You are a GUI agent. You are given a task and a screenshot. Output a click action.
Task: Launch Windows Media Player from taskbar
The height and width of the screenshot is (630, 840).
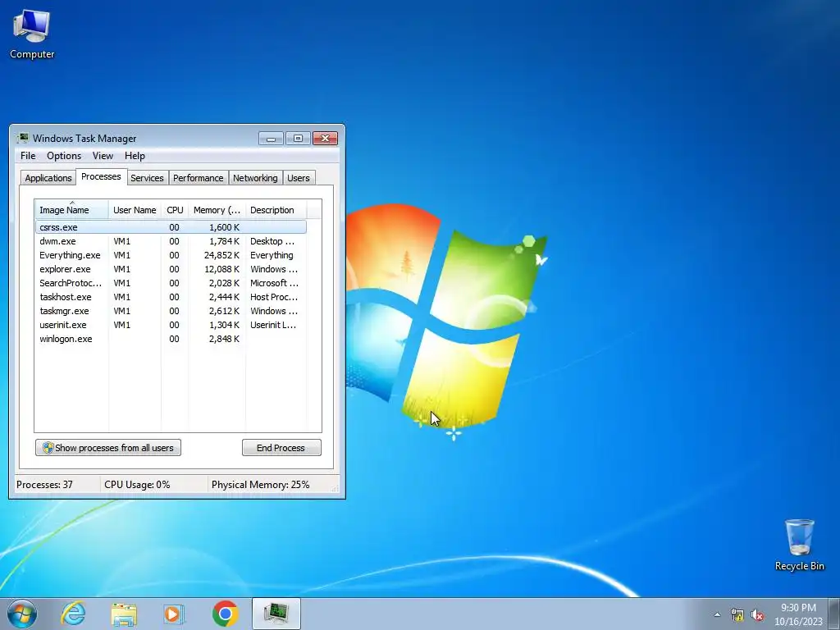174,614
